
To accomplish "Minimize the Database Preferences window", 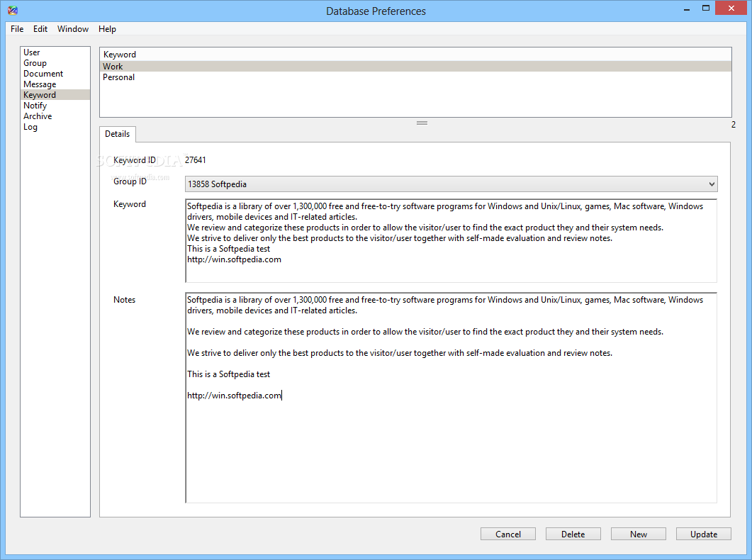I will tap(687, 9).
